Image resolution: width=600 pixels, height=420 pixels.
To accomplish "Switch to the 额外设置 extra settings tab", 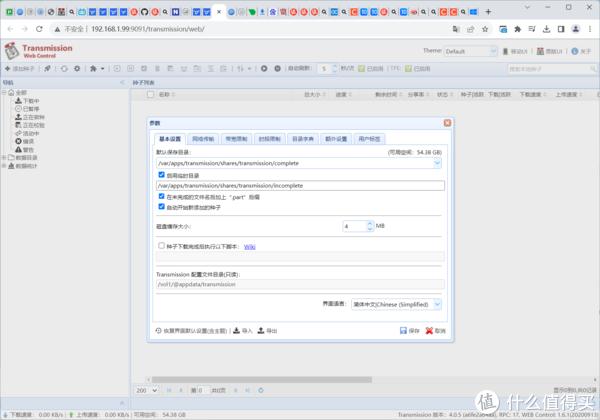I will click(336, 139).
